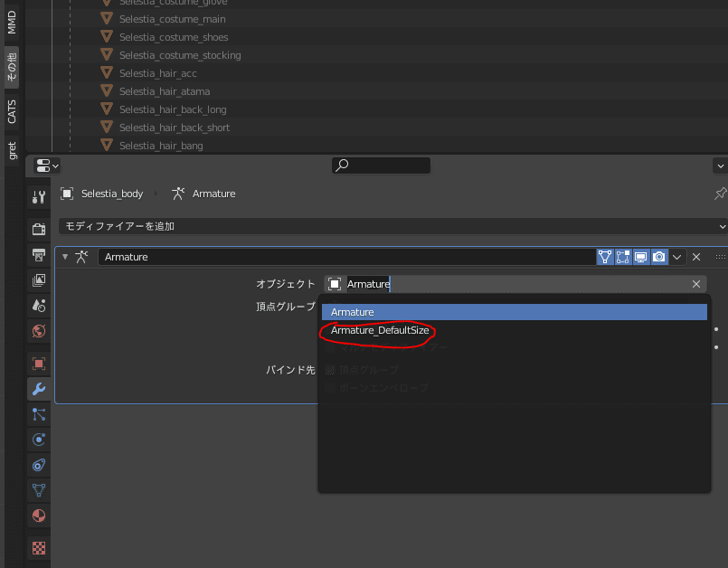This screenshot has width=728, height=568.
Task: Select Selestia_hair_acc in the outliner
Action: tap(158, 73)
